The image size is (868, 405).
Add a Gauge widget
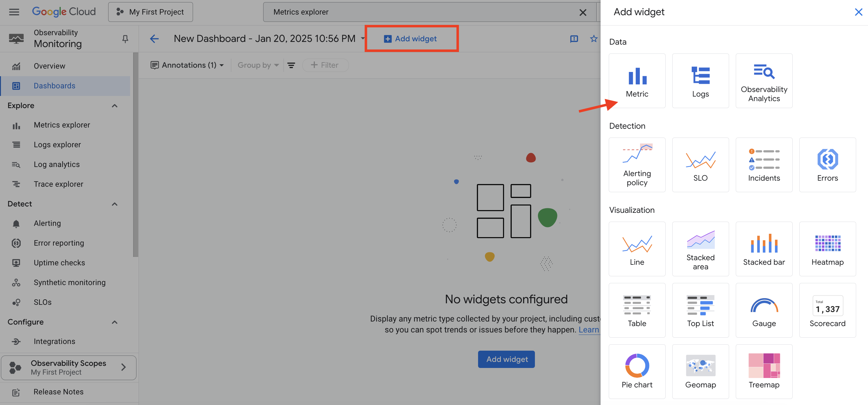click(763, 310)
